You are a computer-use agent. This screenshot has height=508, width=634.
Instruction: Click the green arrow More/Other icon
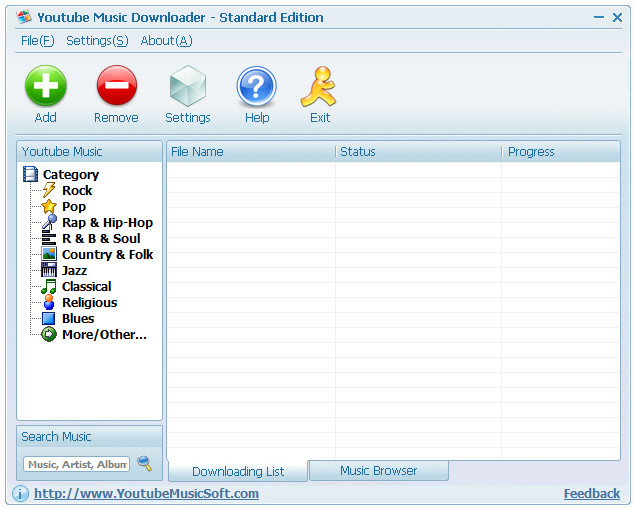click(x=49, y=334)
